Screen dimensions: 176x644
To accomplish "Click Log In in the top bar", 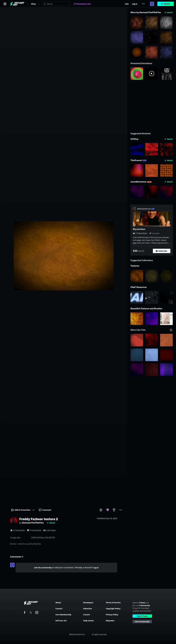I will coord(134,4).
